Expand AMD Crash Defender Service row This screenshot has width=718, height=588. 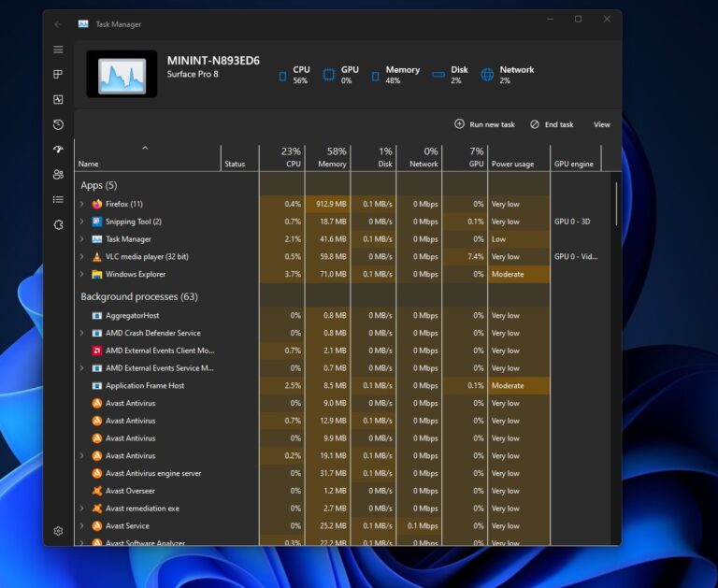(82, 333)
